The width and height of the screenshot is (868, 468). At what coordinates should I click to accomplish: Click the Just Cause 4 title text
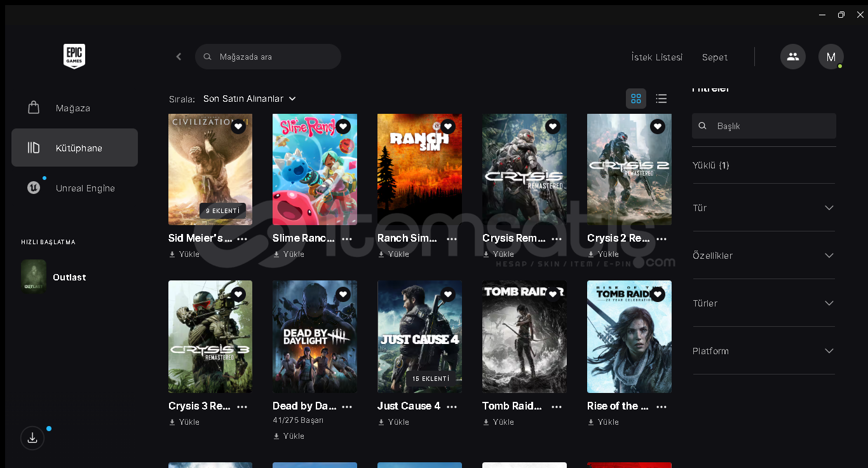[x=409, y=406]
